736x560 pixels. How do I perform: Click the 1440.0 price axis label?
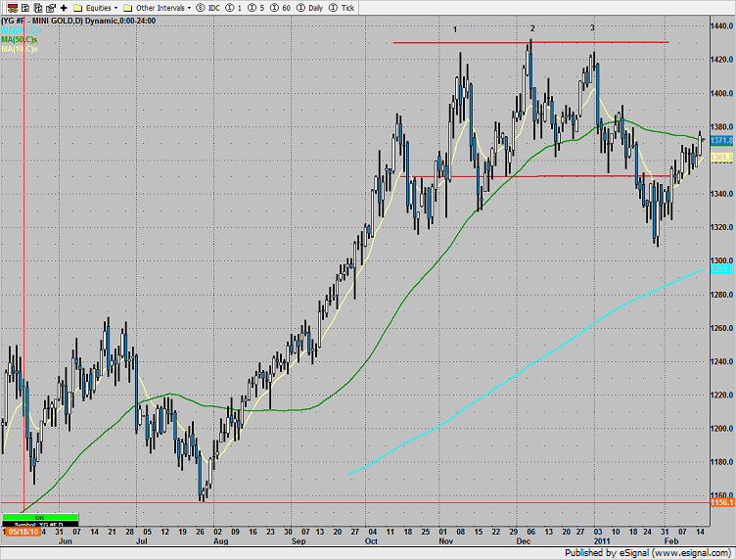(722, 25)
